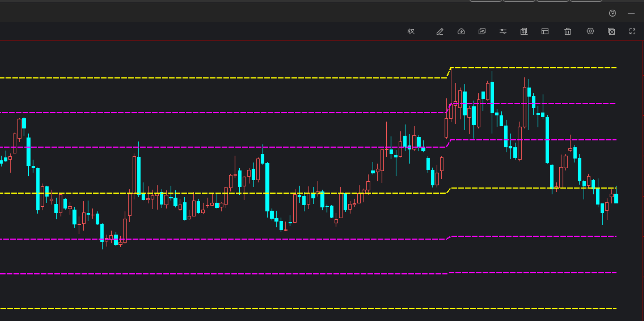Image resolution: width=644 pixels, height=321 pixels.
Task: Click the cloud download icon
Action: click(x=461, y=31)
